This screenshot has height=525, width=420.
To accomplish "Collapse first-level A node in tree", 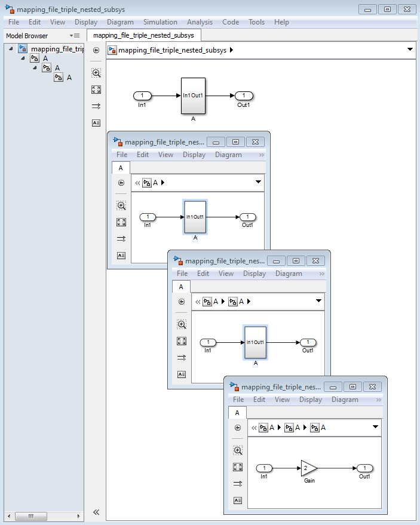I will coord(23,59).
